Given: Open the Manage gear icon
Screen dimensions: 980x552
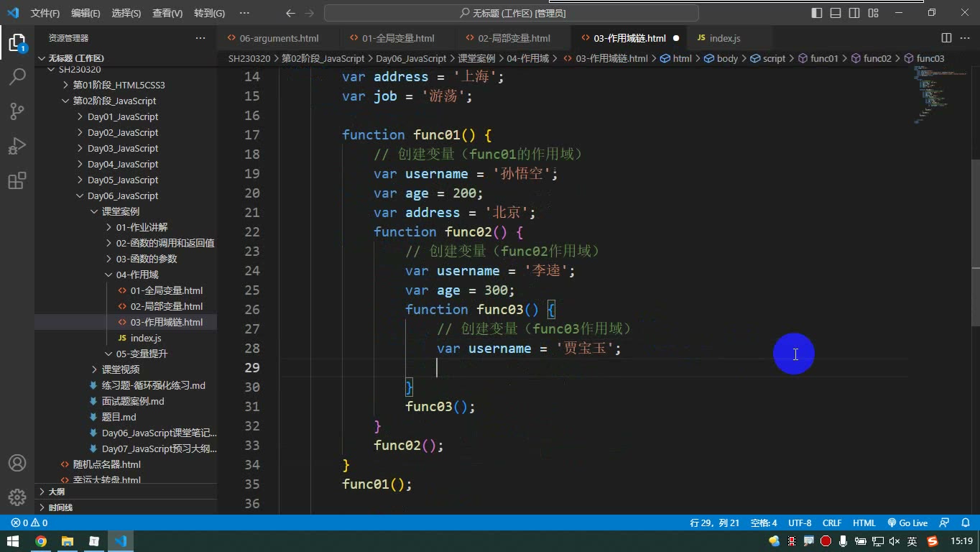Looking at the screenshot, I should pos(17,497).
